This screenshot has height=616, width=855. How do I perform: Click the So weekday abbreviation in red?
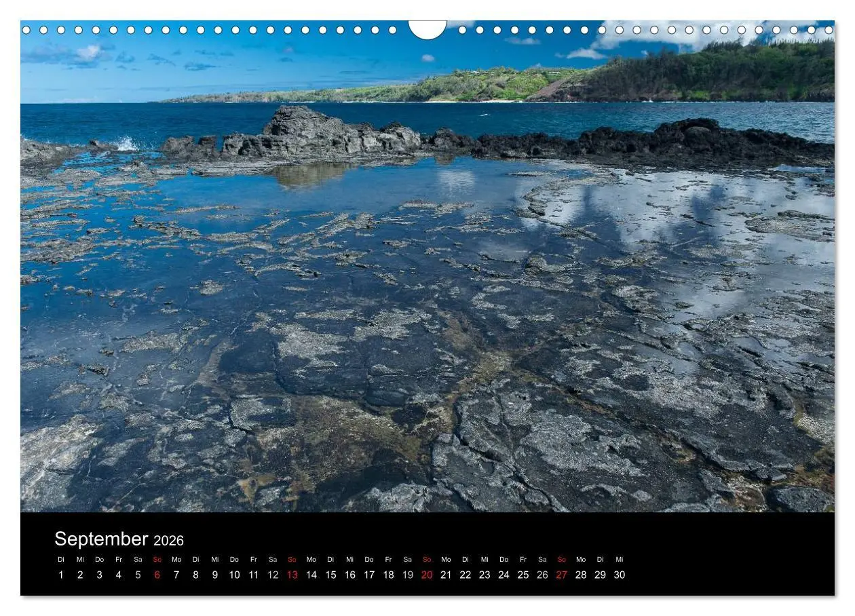(x=155, y=560)
